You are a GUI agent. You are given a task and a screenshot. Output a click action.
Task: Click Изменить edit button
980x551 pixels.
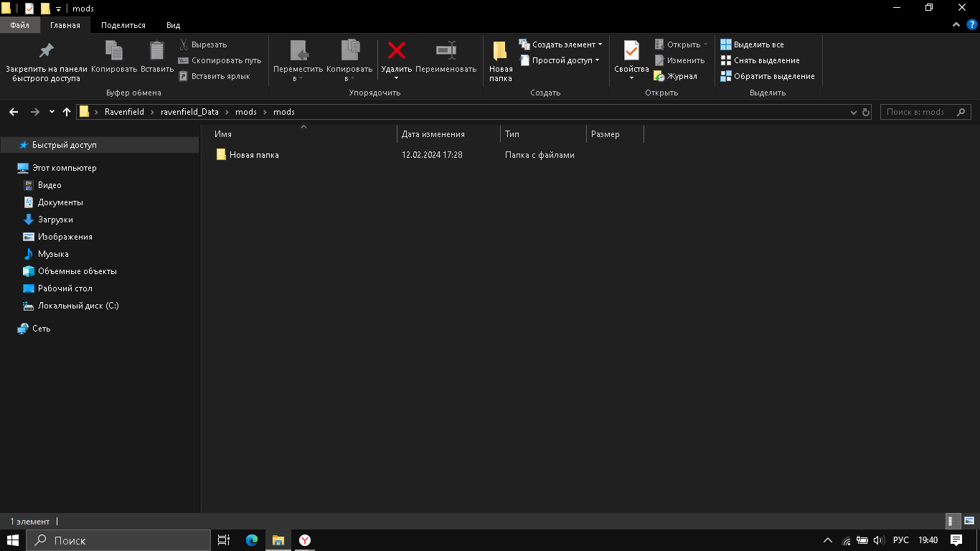coord(679,60)
